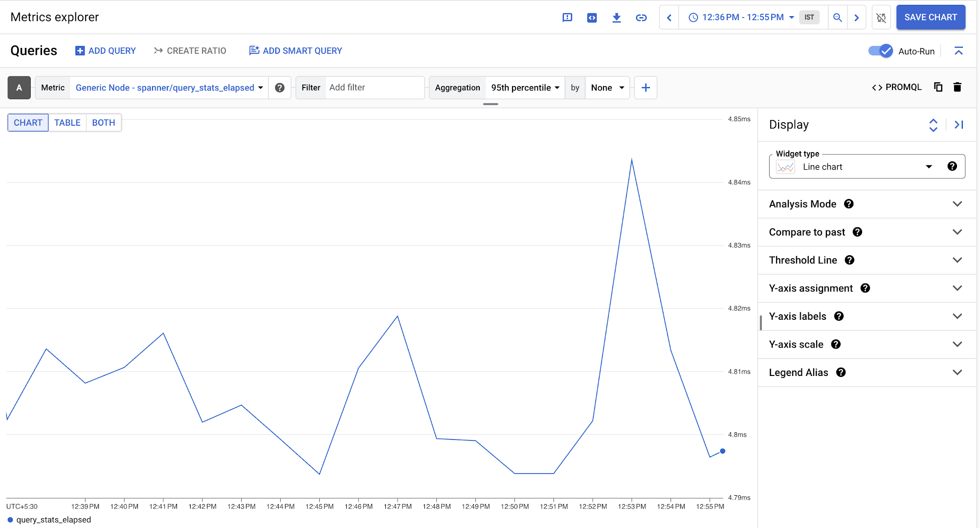Viewport: 980px width, 528px height.
Task: Click the add filter plus icon
Action: point(646,88)
